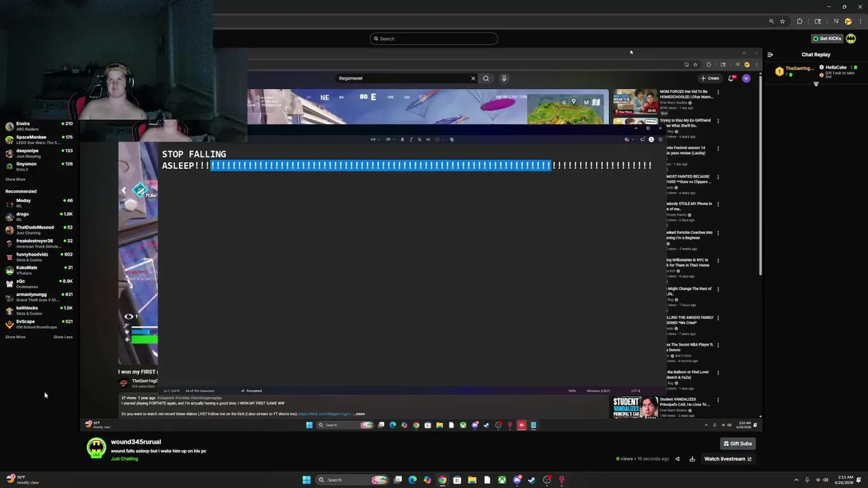Show hidden system tray icons chevron
The image size is (868, 488).
796,480
